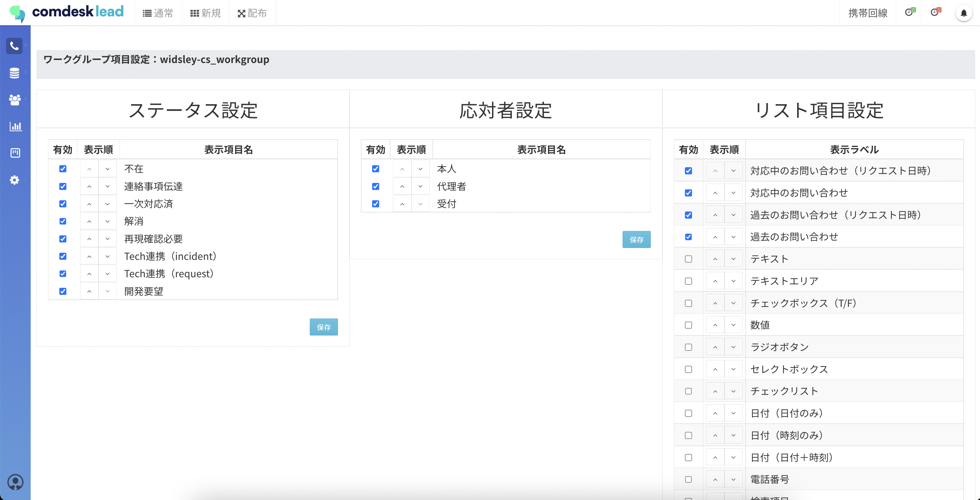Screen dimensions: 980x500
Task: Open the notification bell icon
Action: click(963, 13)
